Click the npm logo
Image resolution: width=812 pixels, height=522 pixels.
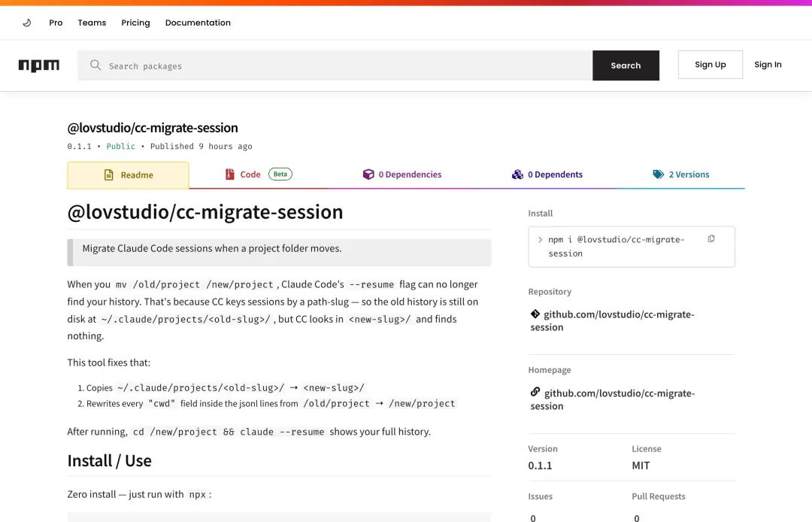tap(39, 65)
